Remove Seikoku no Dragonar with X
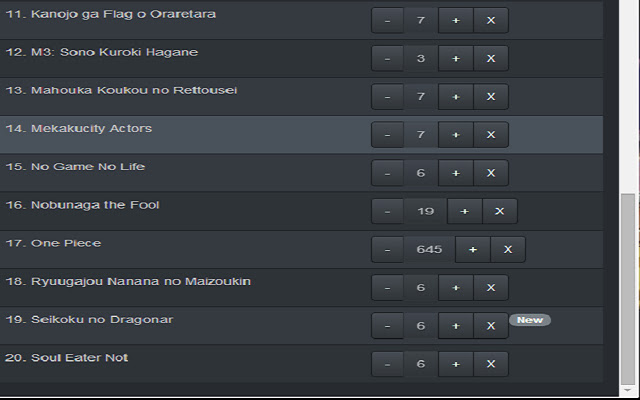The height and width of the screenshot is (400, 640). tap(491, 326)
